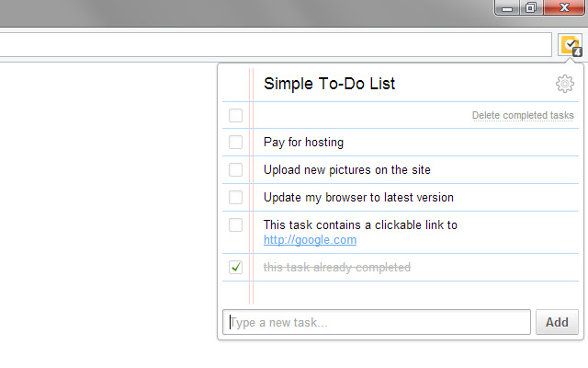
Task: Open the To-Do List extension icon
Action: tap(571, 45)
